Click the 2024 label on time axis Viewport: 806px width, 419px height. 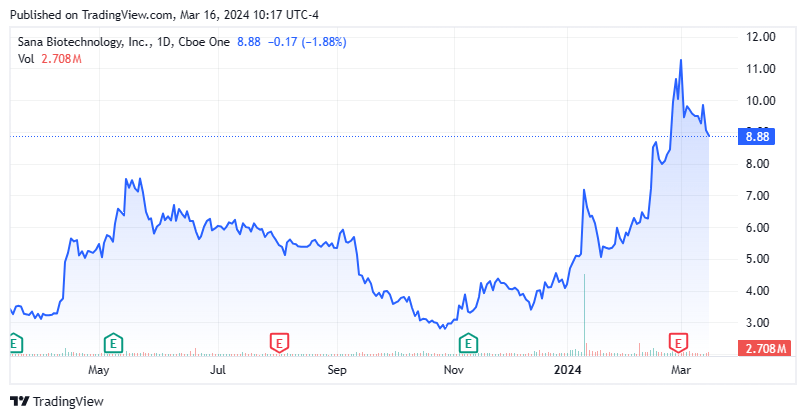567,370
